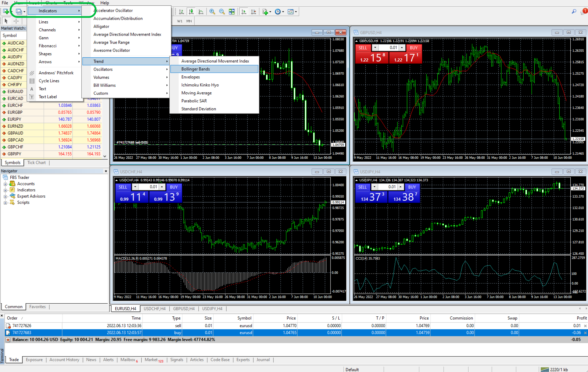Close the Navigator panel
Viewport: 588px width, 372px height.
106,171
